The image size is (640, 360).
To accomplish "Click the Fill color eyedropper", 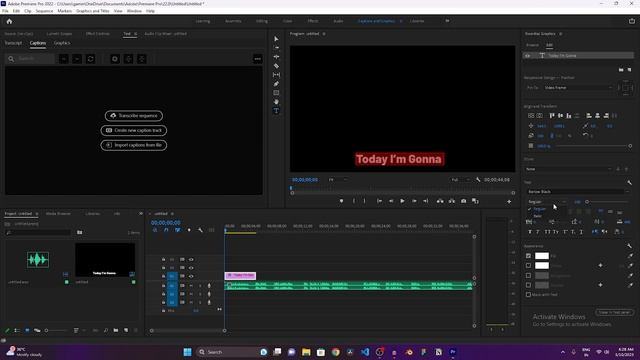I will [630, 256].
